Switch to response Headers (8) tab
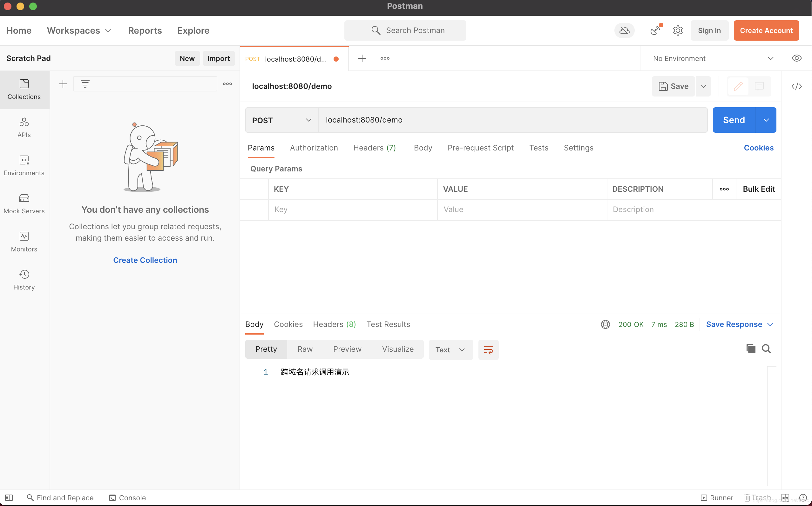The height and width of the screenshot is (506, 812). coord(334,324)
